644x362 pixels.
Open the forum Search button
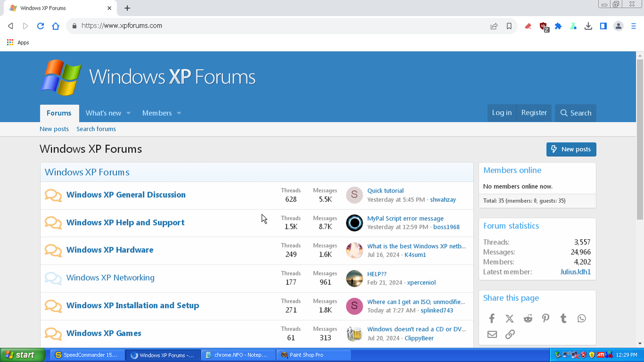pyautogui.click(x=576, y=113)
